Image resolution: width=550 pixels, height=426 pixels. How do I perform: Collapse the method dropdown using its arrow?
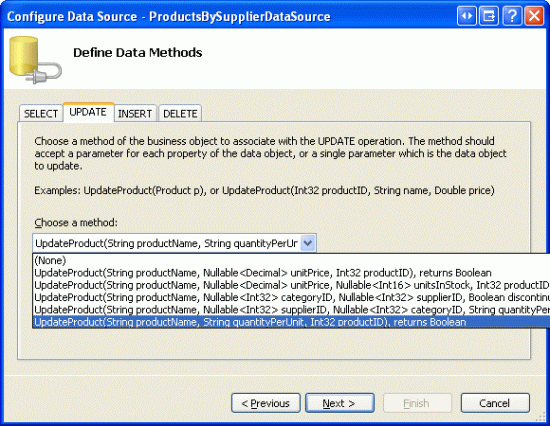pyautogui.click(x=308, y=243)
